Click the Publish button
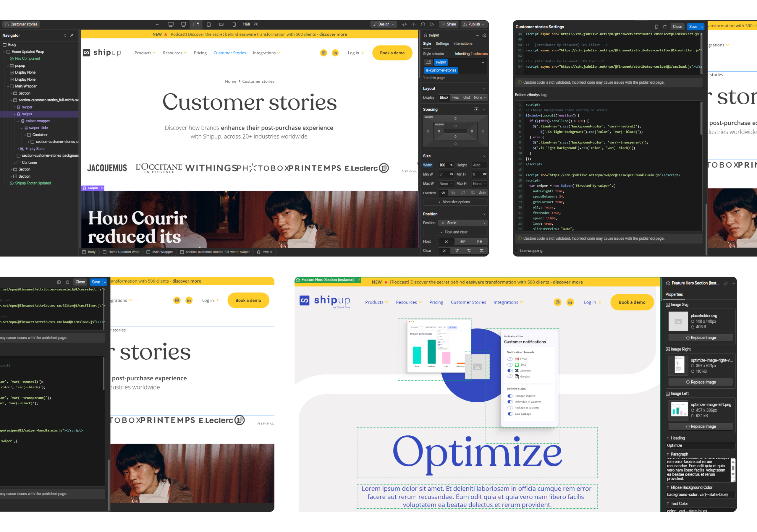This screenshot has height=532, width=757. (474, 25)
